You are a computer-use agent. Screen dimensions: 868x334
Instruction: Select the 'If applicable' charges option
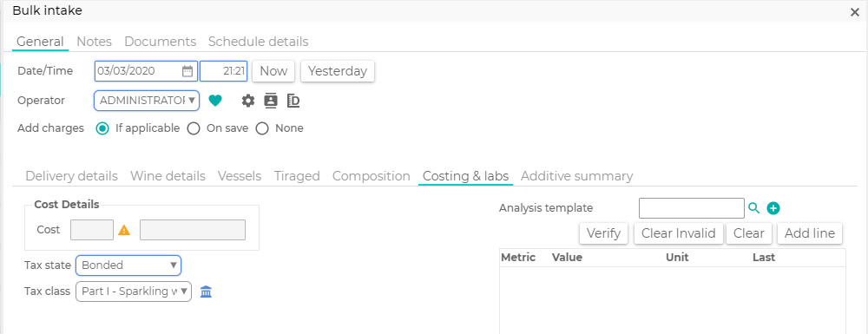(102, 128)
